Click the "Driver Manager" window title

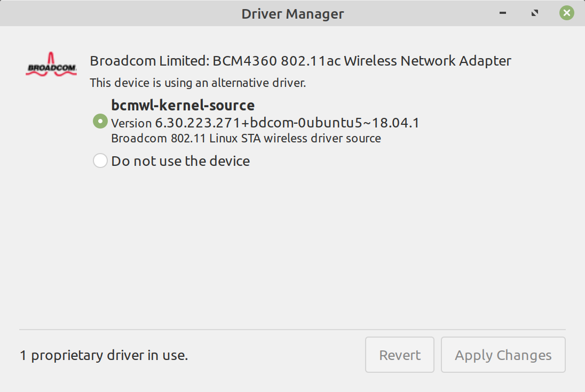[292, 14]
